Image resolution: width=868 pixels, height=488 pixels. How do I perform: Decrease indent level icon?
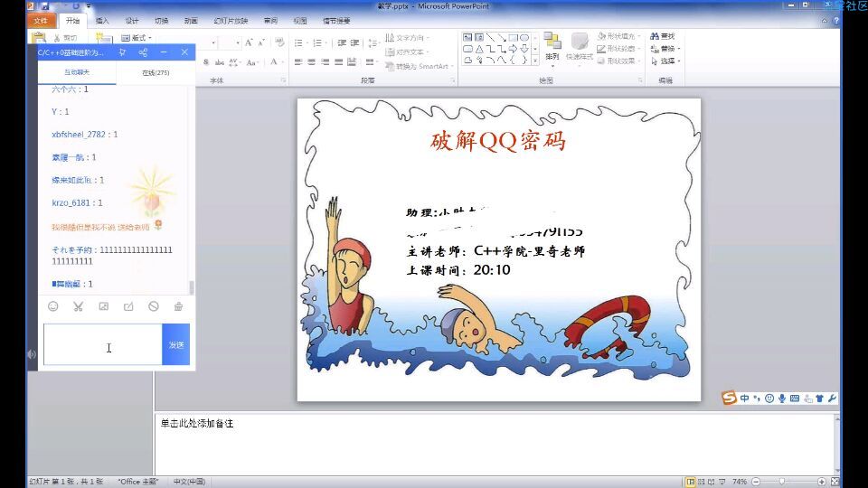coord(342,42)
